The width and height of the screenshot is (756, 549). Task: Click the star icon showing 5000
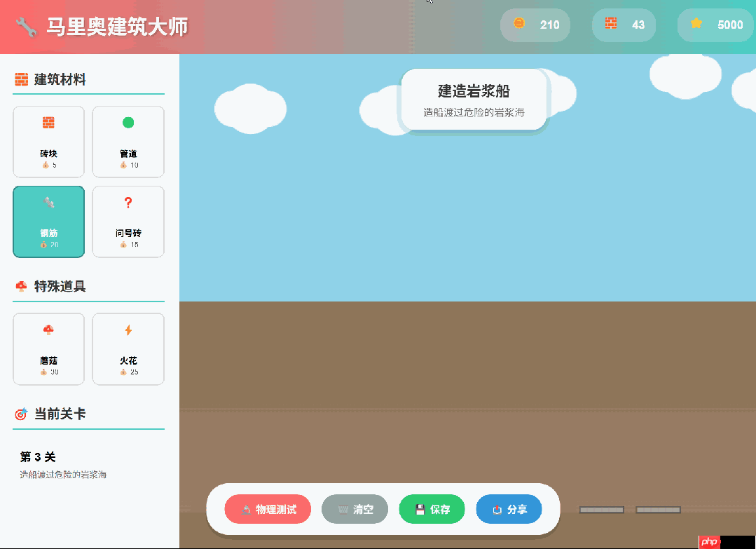(x=695, y=25)
